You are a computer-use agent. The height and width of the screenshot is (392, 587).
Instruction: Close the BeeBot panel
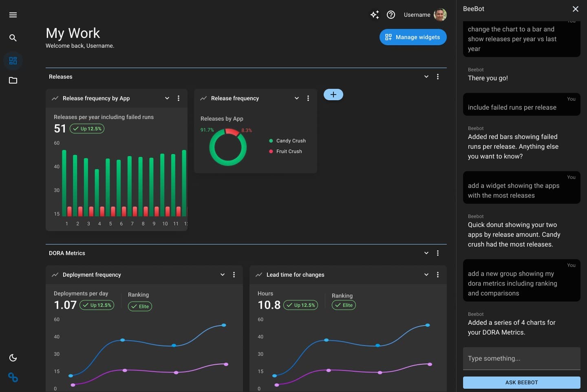click(x=576, y=9)
